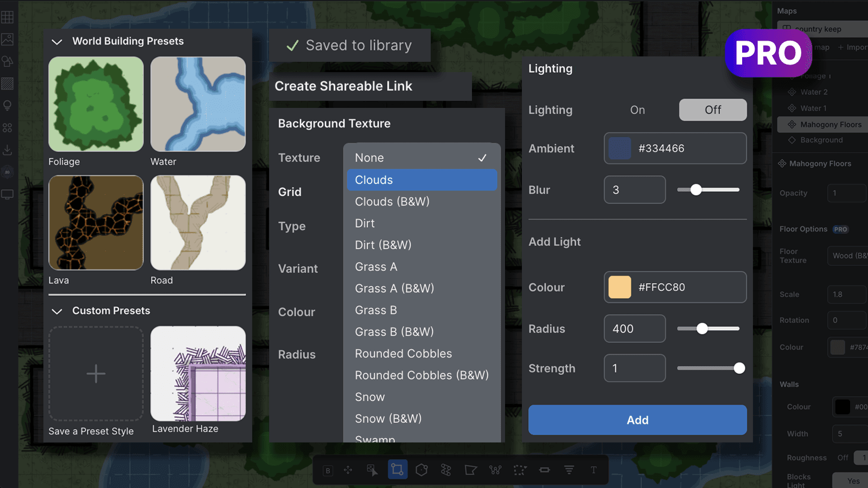Turn Lighting Off
This screenshot has height=488, width=868.
point(713,110)
